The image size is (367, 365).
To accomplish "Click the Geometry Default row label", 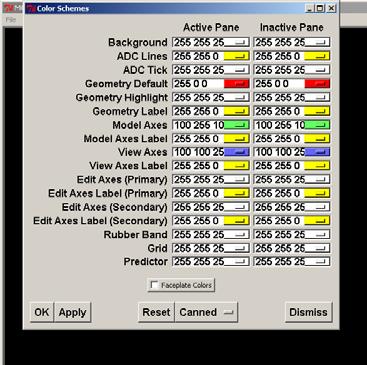I will (126, 84).
